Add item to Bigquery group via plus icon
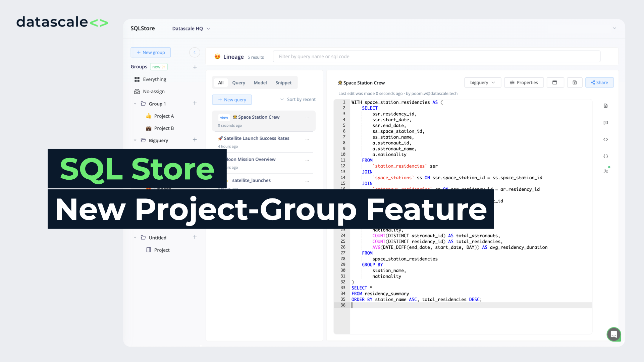Viewport: 644px width, 362px height. pyautogui.click(x=195, y=140)
